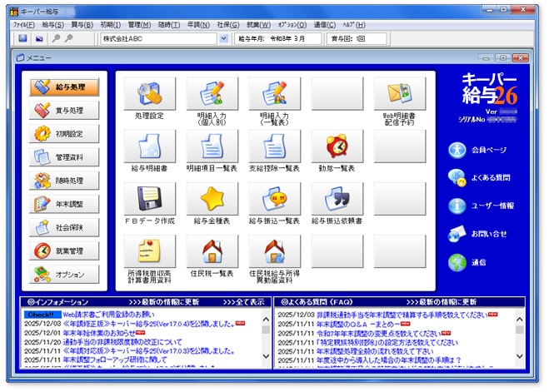Click the よくある質問 icon

[457, 177]
